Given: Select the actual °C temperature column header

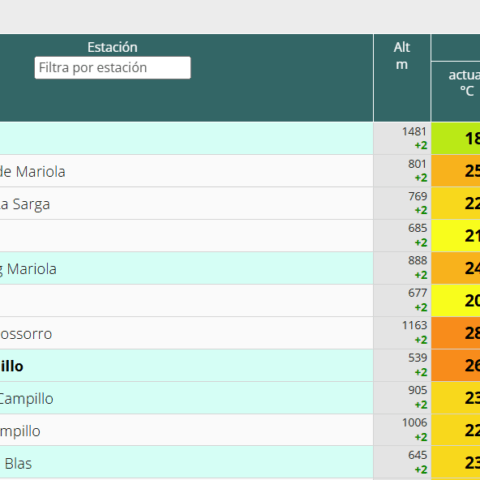Looking at the screenshot, I should point(464,83).
